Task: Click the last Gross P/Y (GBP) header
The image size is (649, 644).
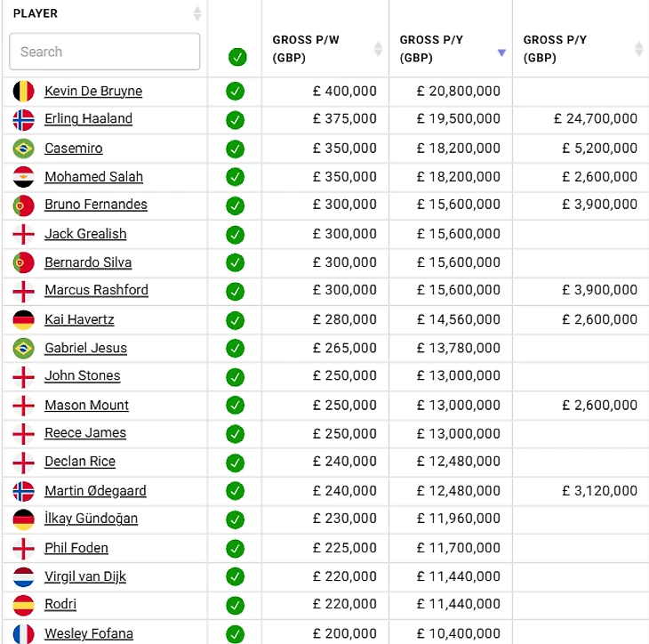Action: [x=555, y=48]
